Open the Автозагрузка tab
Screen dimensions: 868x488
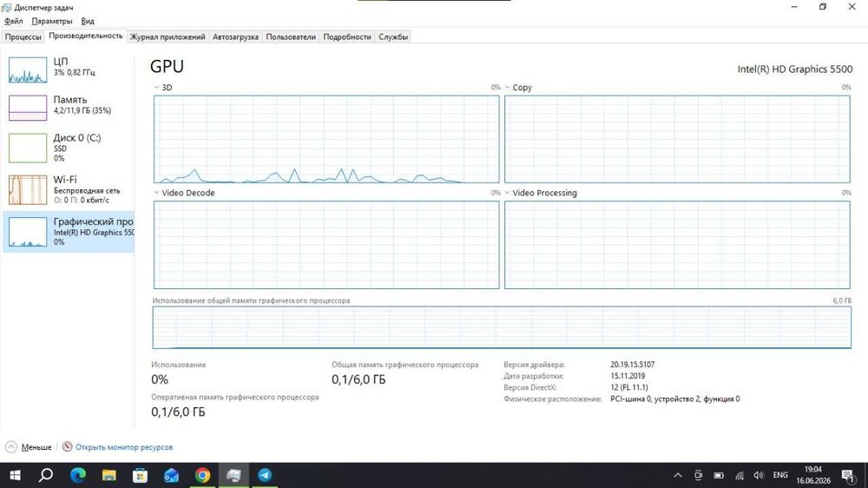click(x=235, y=37)
